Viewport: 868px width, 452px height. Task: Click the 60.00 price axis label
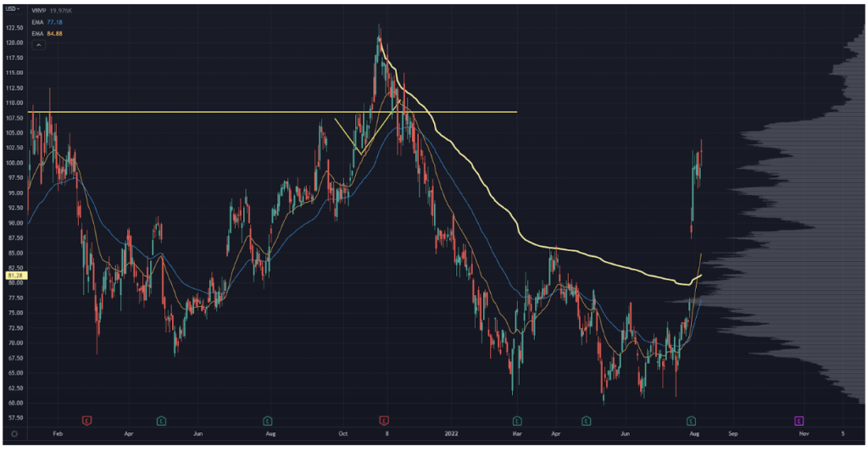(14, 403)
